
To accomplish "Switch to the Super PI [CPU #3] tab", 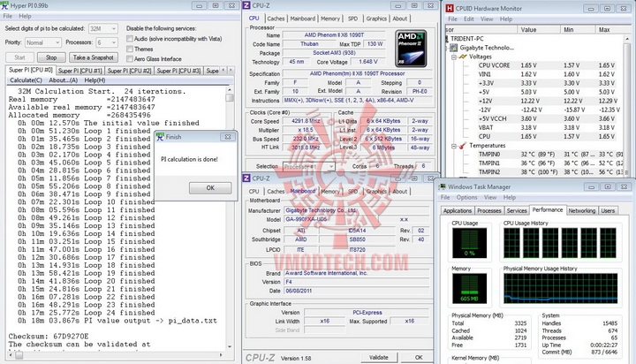I will pos(178,71).
